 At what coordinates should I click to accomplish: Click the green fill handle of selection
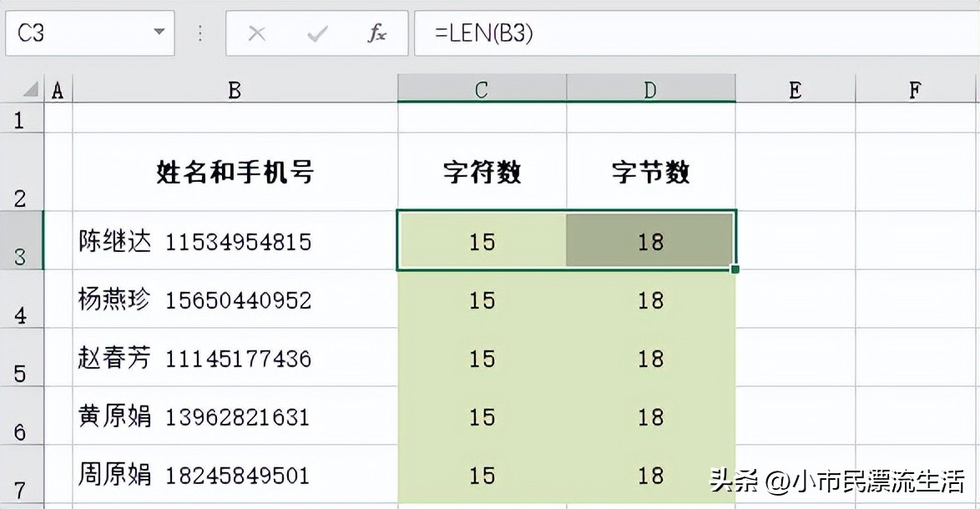pyautogui.click(x=735, y=270)
